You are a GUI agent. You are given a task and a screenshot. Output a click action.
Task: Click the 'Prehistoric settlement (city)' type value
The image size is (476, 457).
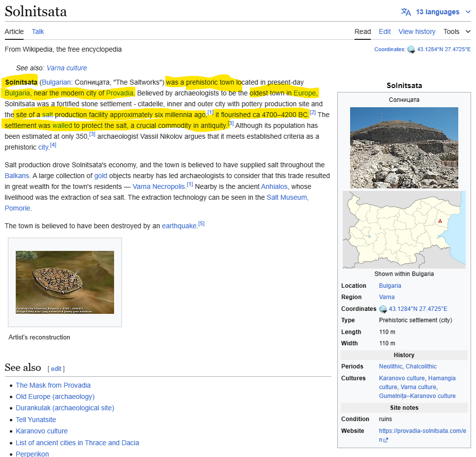click(x=416, y=320)
